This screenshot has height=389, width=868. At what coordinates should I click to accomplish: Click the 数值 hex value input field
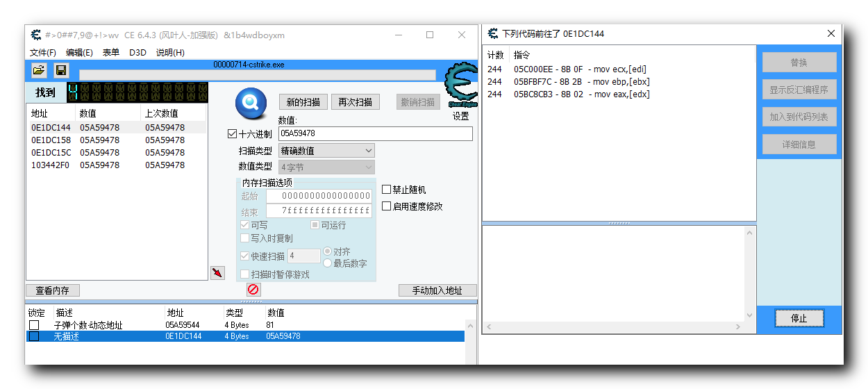(x=376, y=133)
